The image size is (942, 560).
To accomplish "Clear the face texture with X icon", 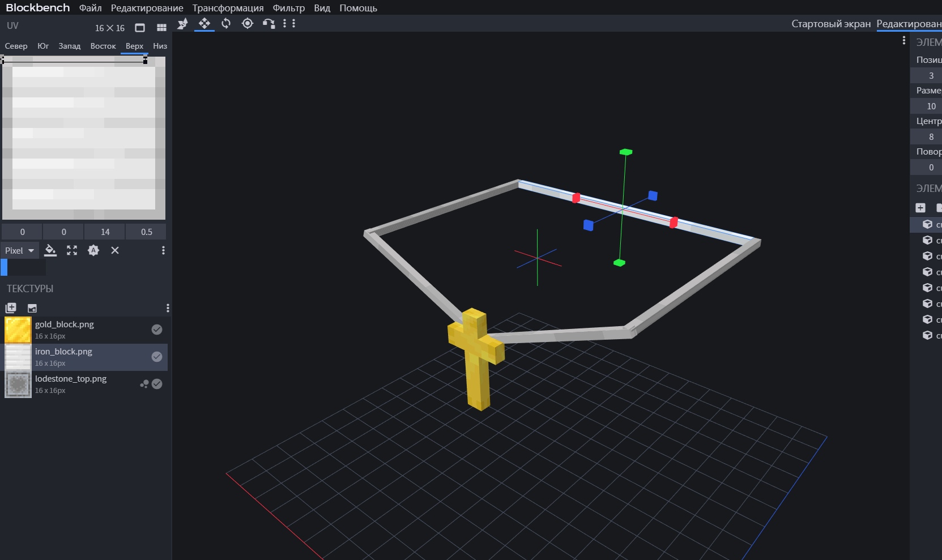I will [x=115, y=250].
